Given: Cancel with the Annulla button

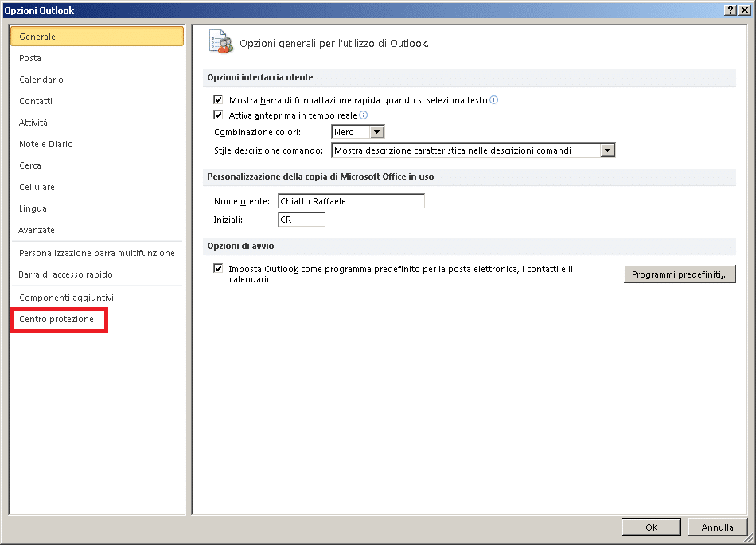Looking at the screenshot, I should [718, 527].
